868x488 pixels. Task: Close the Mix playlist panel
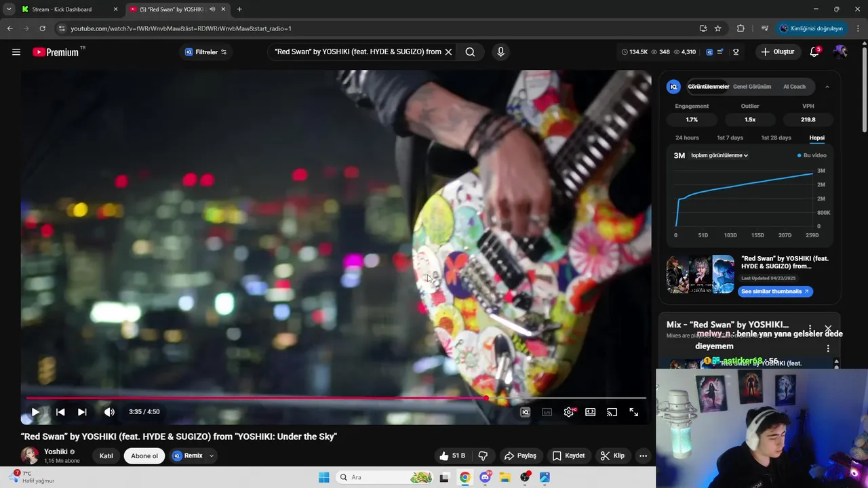coord(828,329)
